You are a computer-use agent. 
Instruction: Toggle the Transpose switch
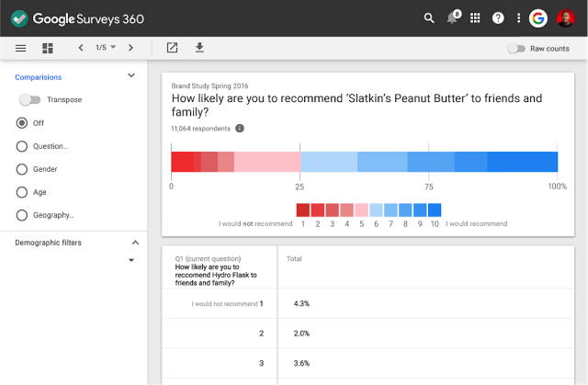[x=30, y=100]
